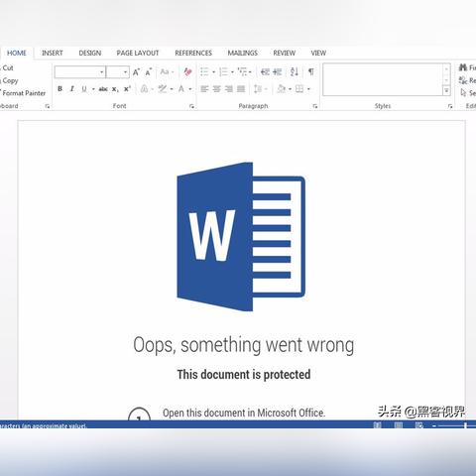Click the 'This document is protected' text

(244, 375)
